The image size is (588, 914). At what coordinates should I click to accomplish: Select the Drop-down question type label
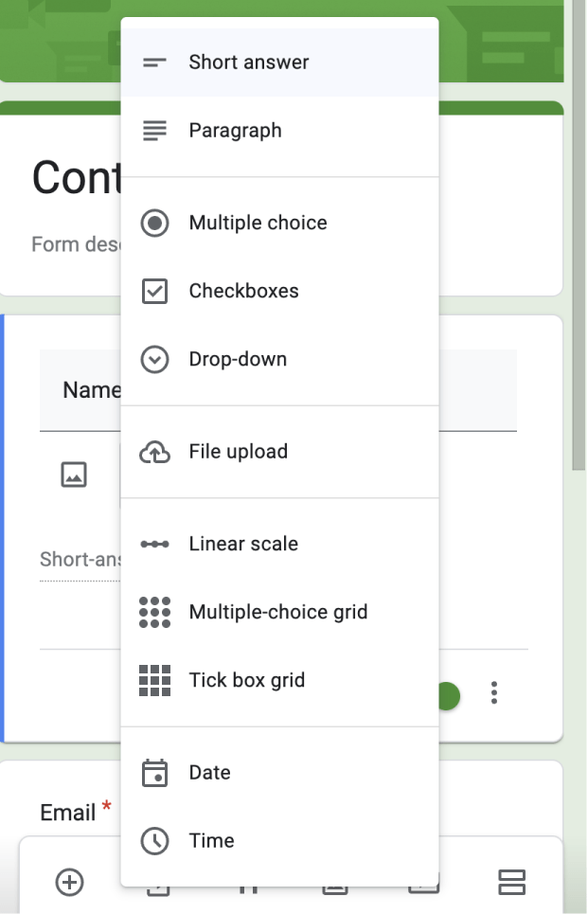coord(238,360)
